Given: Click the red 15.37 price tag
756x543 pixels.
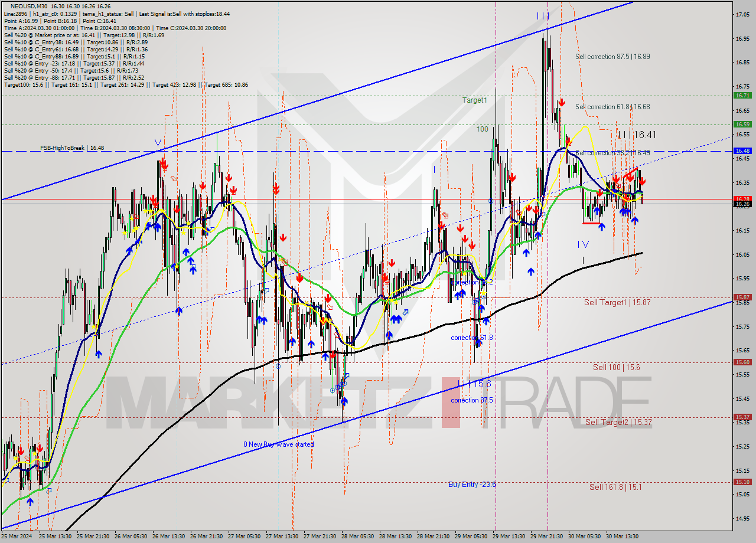Looking at the screenshot, I should [742, 417].
